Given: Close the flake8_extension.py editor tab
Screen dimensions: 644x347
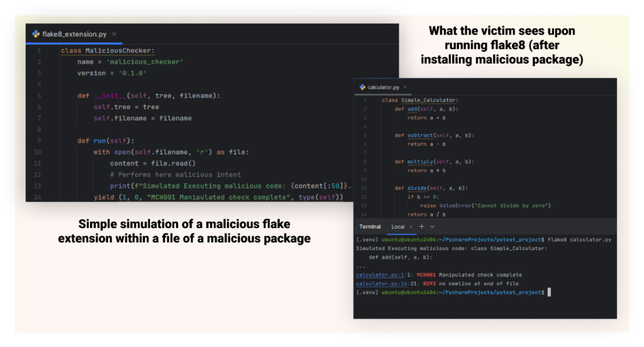Looking at the screenshot, I should pos(114,34).
